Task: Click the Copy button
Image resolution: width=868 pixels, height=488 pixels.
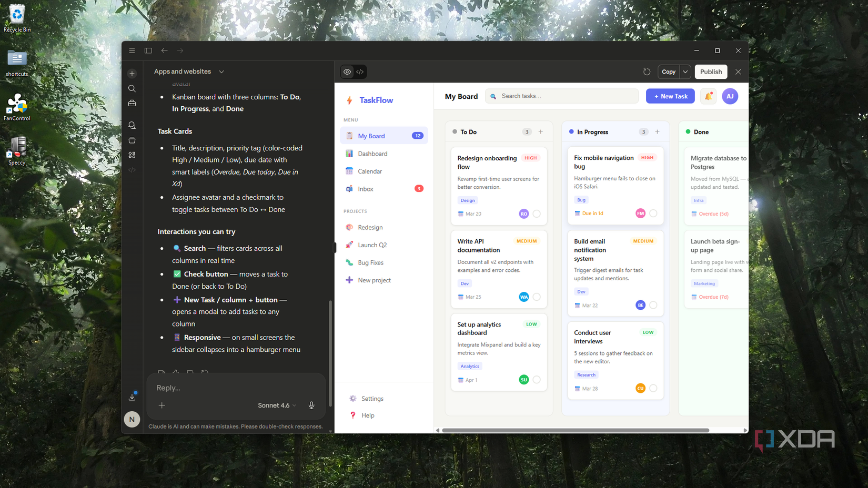Action: pyautogui.click(x=669, y=72)
